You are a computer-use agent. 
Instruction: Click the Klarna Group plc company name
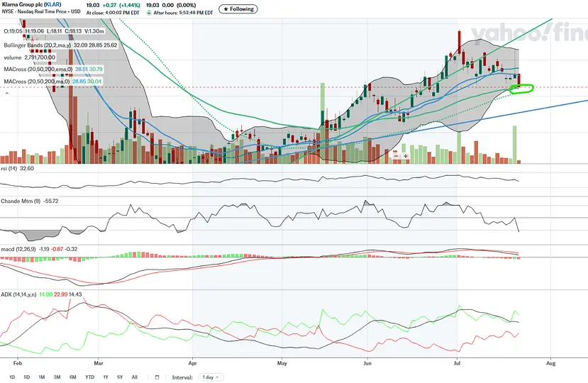pos(22,4)
